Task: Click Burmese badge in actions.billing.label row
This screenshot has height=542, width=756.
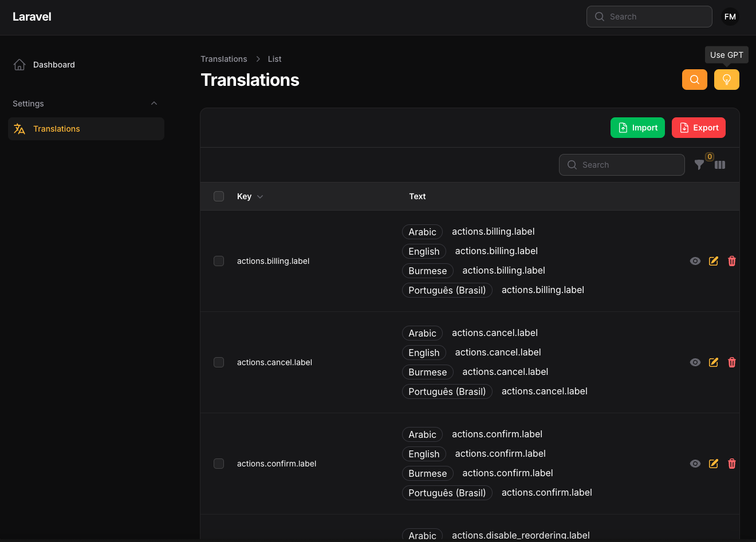Action: (428, 271)
